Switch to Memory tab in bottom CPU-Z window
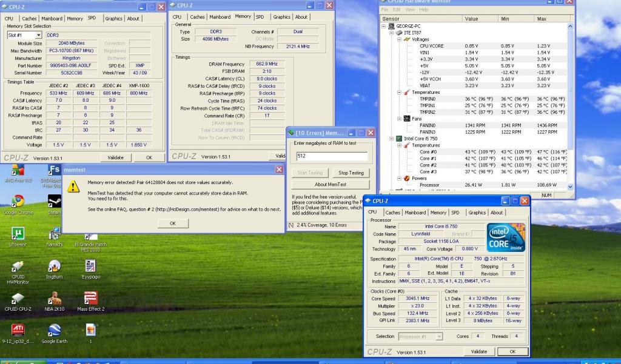 click(438, 213)
